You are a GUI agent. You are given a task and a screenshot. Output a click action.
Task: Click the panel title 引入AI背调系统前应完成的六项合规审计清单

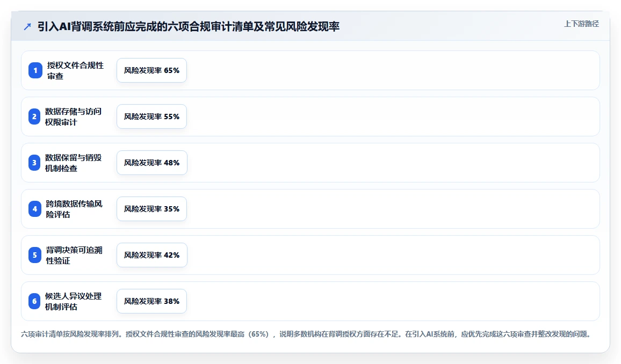coord(189,26)
